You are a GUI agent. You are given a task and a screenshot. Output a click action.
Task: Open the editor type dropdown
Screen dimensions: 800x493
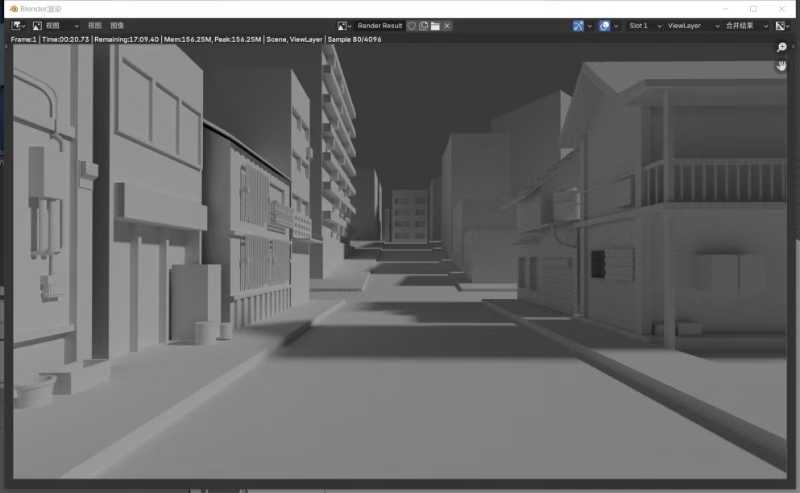[x=18, y=25]
